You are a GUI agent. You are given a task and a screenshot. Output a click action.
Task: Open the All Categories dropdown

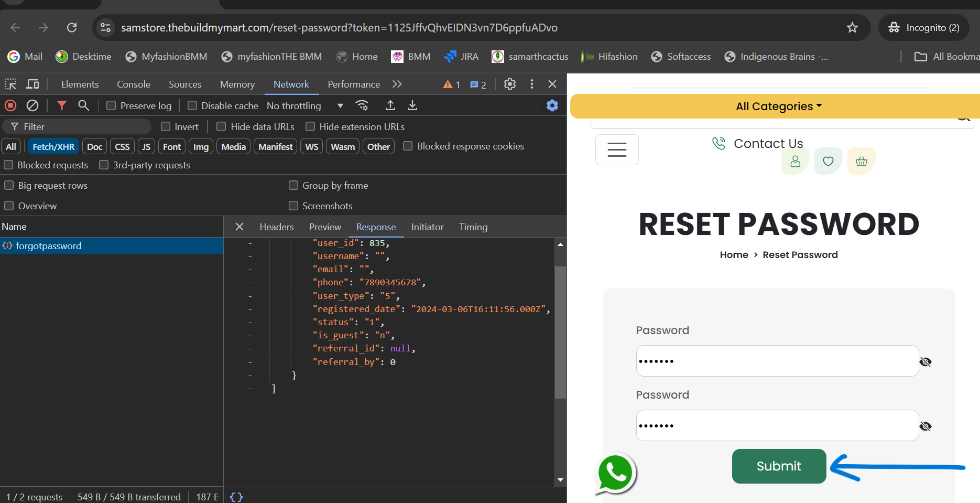coord(779,106)
